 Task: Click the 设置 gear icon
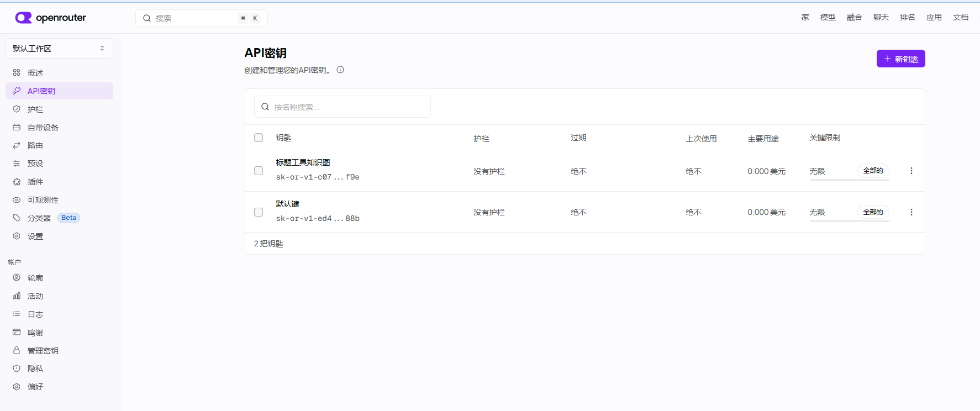[x=17, y=236]
